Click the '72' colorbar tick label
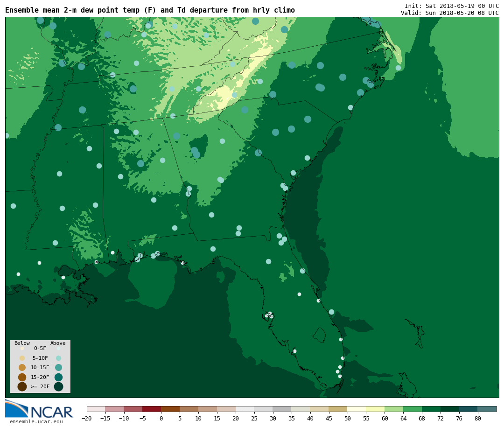Viewport: 504px width, 427px height. pos(441,418)
